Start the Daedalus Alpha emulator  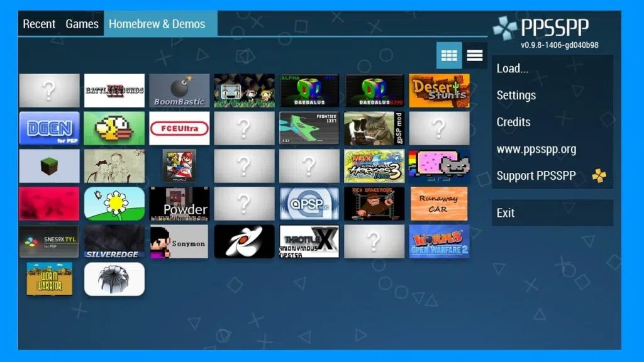coord(309,90)
